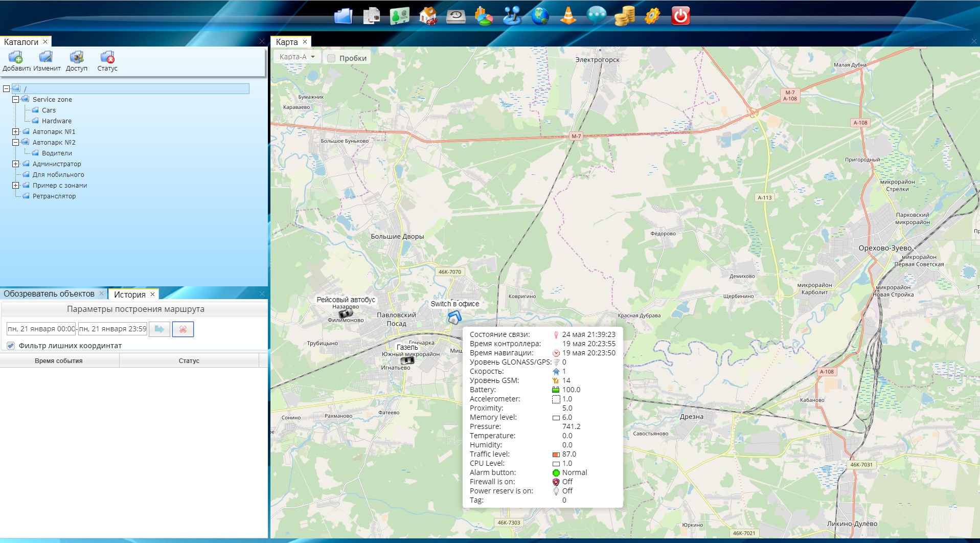The image size is (980, 543).
Task: Collapse the Service zone tree node
Action: [16, 100]
